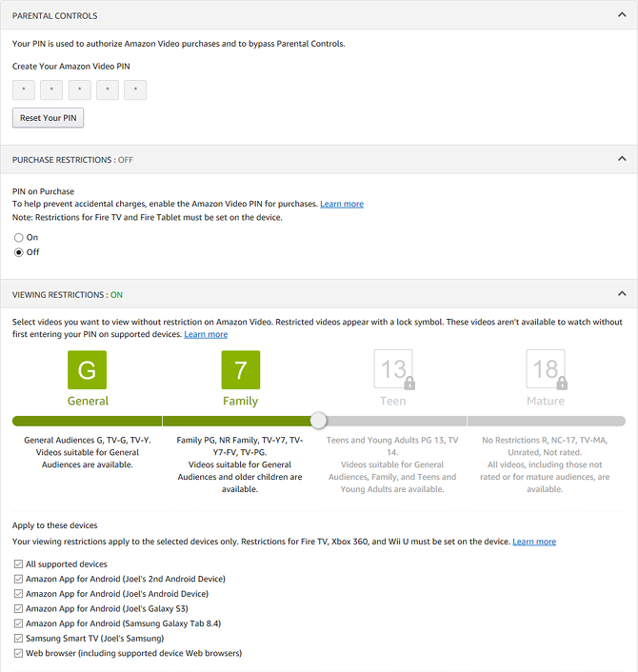
Task: Click the Reset Your PIN button
Action: click(x=49, y=118)
